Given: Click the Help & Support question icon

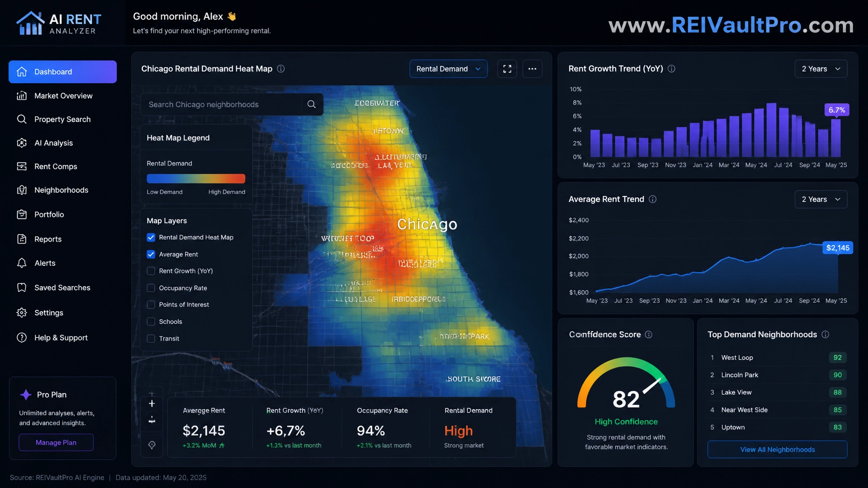Looking at the screenshot, I should 22,337.
